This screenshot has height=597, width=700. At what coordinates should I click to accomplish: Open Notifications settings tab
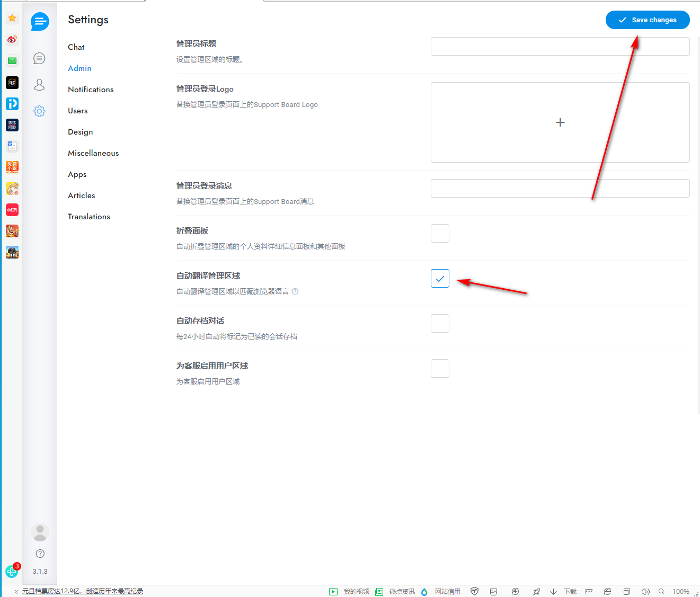(x=91, y=90)
